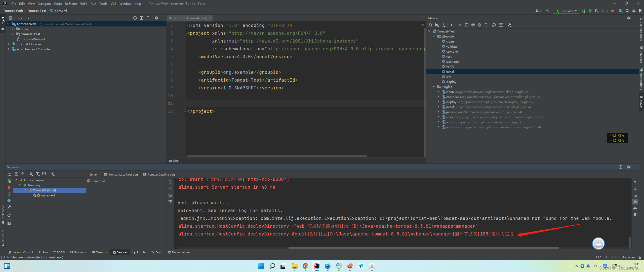Reload all Maven projects
Viewport: 644px width, 272px height.
(x=430, y=25)
